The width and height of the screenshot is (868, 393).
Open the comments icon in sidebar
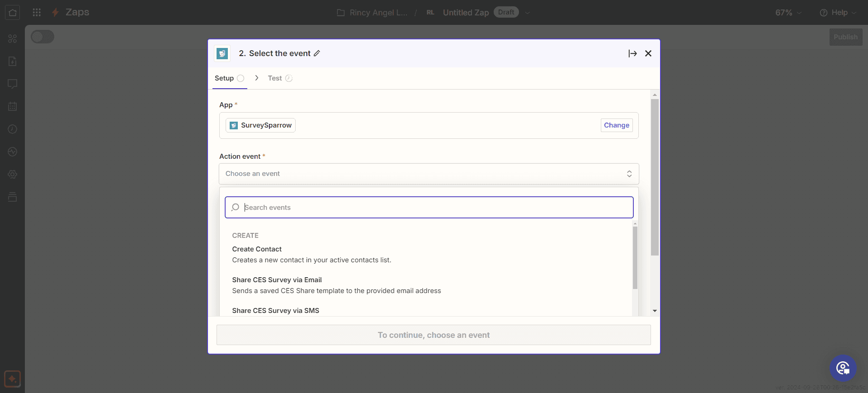(13, 84)
